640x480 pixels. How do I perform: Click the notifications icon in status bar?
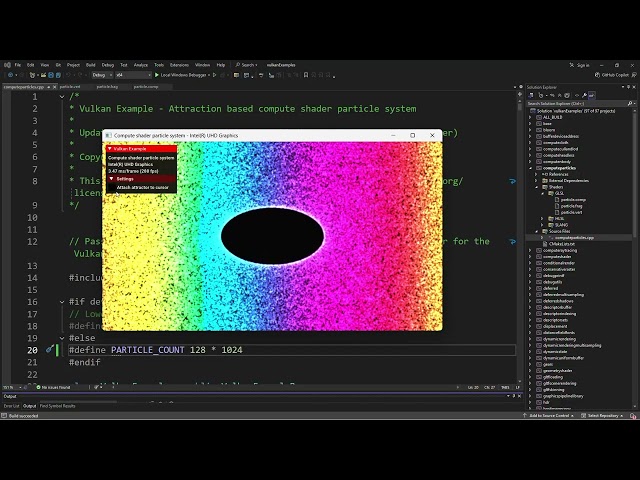(x=633, y=416)
